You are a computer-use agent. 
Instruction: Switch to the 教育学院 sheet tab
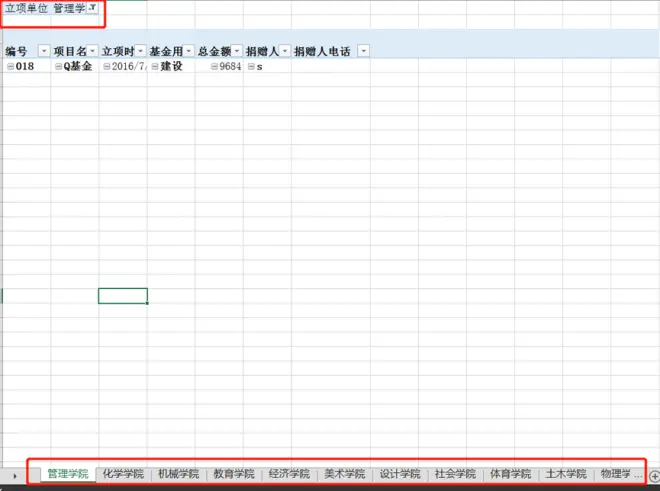(234, 474)
